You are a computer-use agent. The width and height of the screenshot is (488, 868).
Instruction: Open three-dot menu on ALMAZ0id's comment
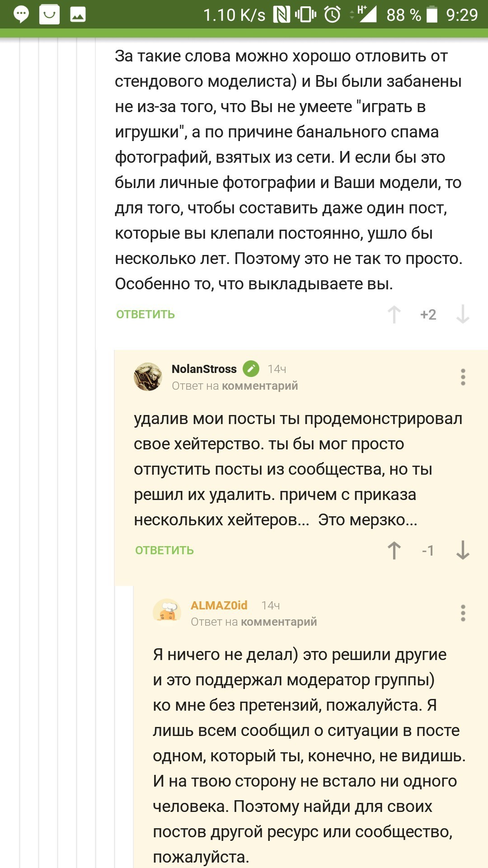pyautogui.click(x=463, y=613)
